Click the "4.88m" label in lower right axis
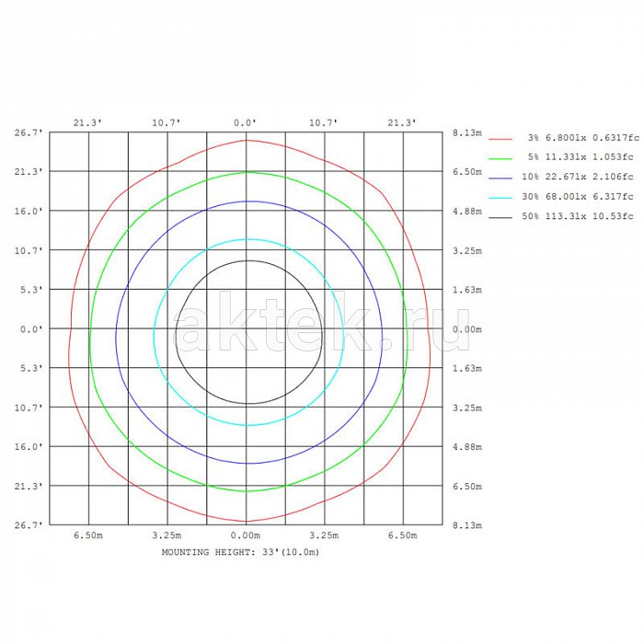 click(x=467, y=447)
